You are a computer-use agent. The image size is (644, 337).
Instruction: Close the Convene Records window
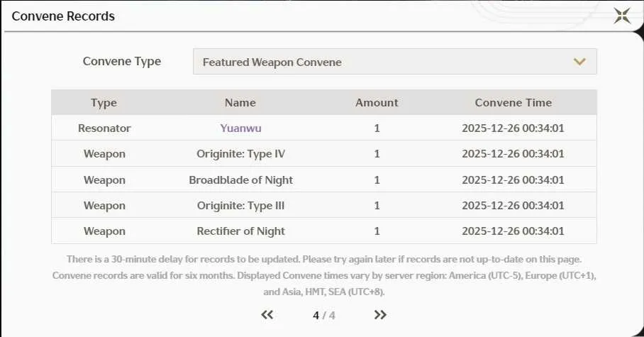pos(622,16)
